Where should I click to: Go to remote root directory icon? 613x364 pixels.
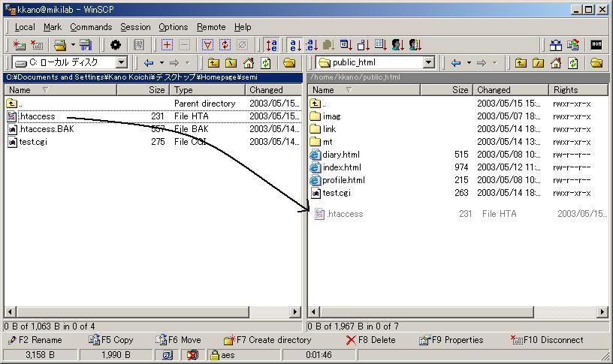click(x=539, y=63)
